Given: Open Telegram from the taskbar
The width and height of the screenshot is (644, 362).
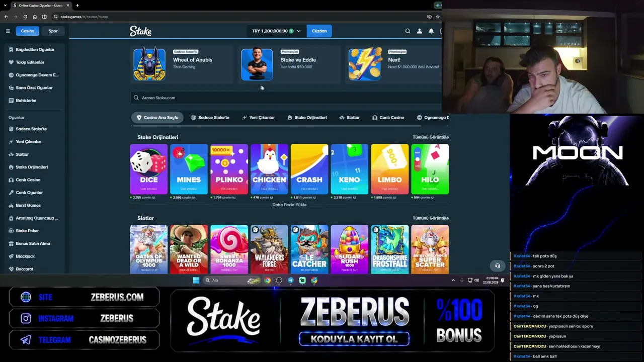Looking at the screenshot, I should pos(291,281).
